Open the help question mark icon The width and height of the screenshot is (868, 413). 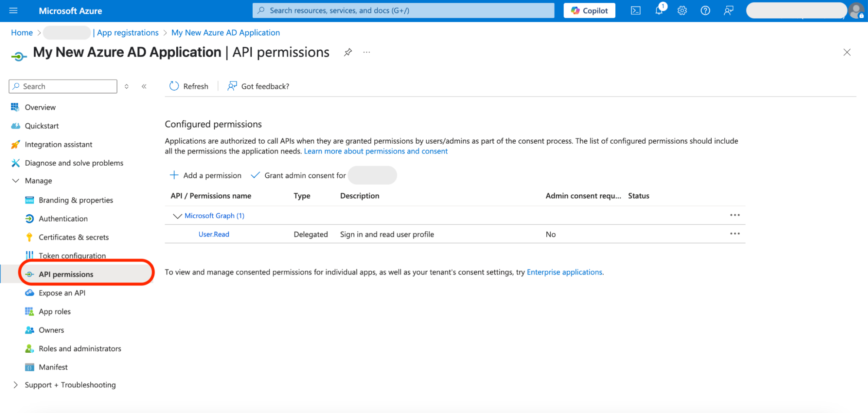tap(706, 10)
